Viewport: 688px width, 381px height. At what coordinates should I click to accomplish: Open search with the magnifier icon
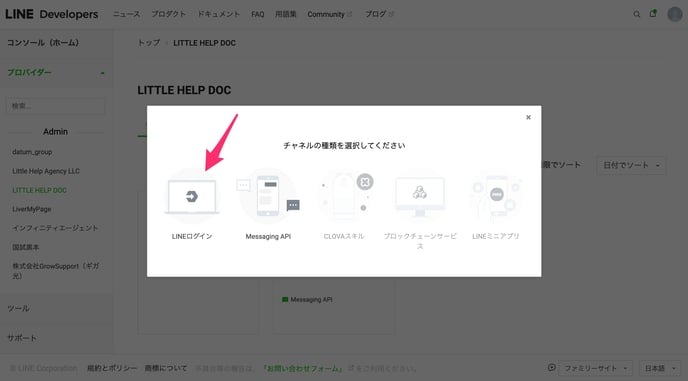637,14
